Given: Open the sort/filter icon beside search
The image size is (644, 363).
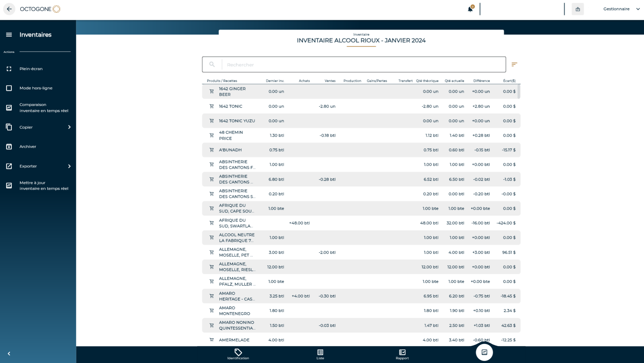Looking at the screenshot, I should (514, 64).
